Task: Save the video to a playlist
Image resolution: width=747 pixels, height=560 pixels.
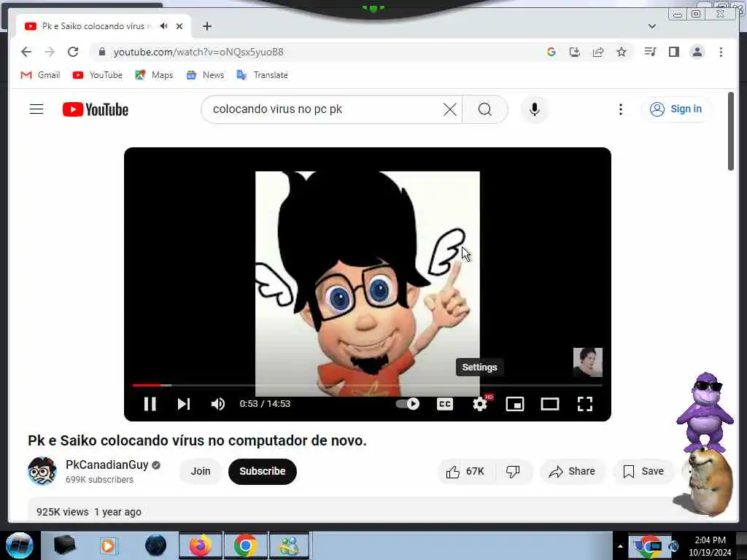Action: coord(643,471)
